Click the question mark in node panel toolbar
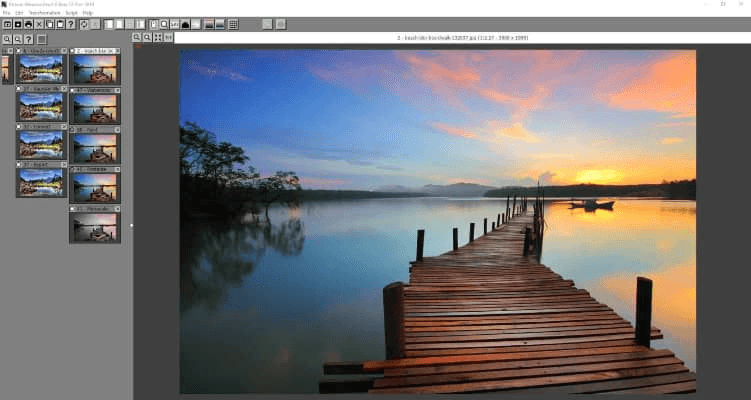Image resolution: width=751 pixels, height=400 pixels. click(29, 39)
